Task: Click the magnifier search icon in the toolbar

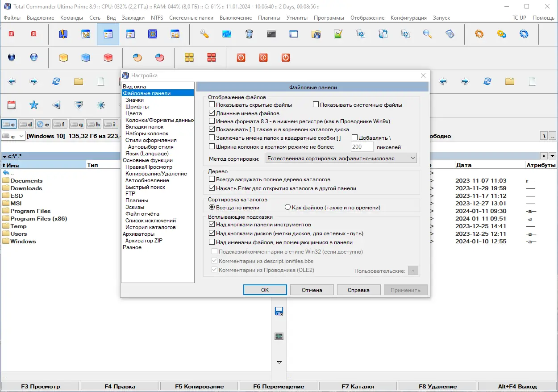Action: (x=427, y=34)
